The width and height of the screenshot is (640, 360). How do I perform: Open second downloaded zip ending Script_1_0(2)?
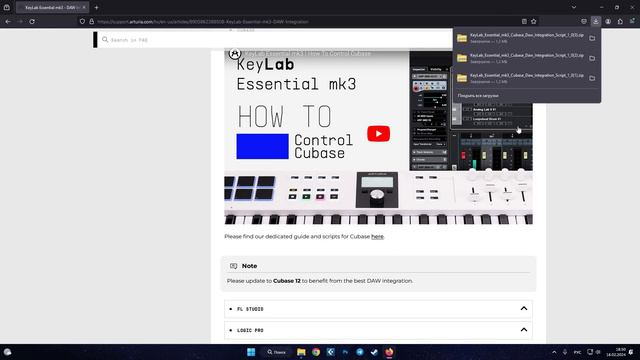tap(520, 58)
